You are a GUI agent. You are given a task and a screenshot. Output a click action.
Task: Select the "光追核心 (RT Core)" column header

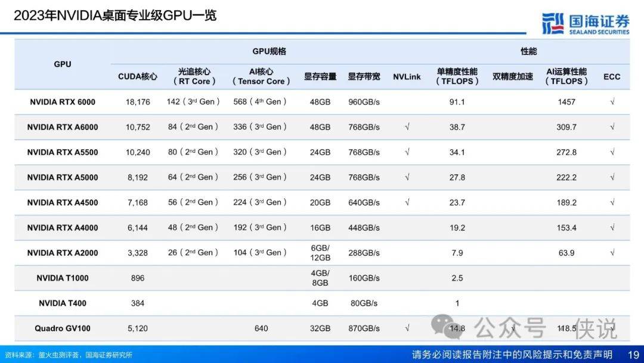pos(194,76)
